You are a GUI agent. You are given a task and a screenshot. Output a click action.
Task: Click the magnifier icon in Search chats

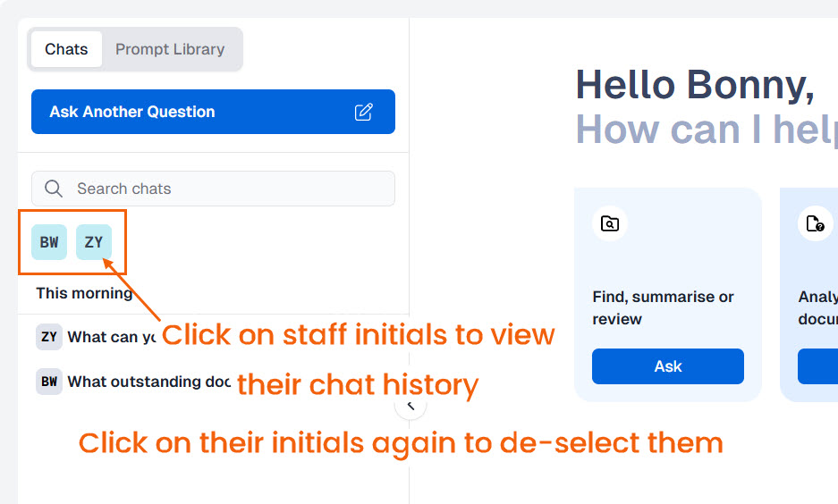(x=54, y=189)
